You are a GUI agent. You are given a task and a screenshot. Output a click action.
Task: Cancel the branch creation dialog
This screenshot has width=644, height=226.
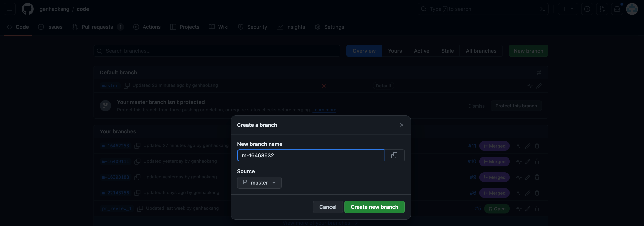tap(328, 207)
